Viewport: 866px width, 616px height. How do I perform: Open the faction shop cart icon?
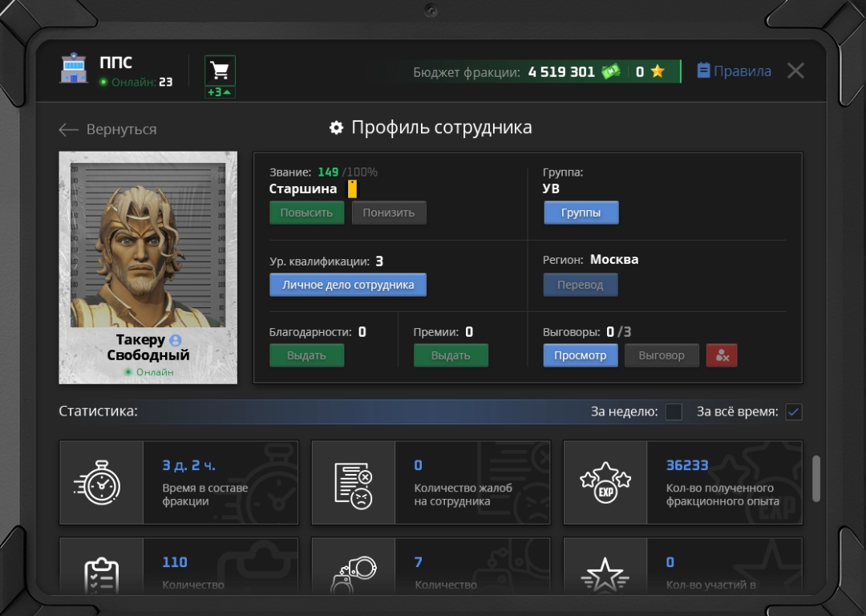click(x=220, y=71)
